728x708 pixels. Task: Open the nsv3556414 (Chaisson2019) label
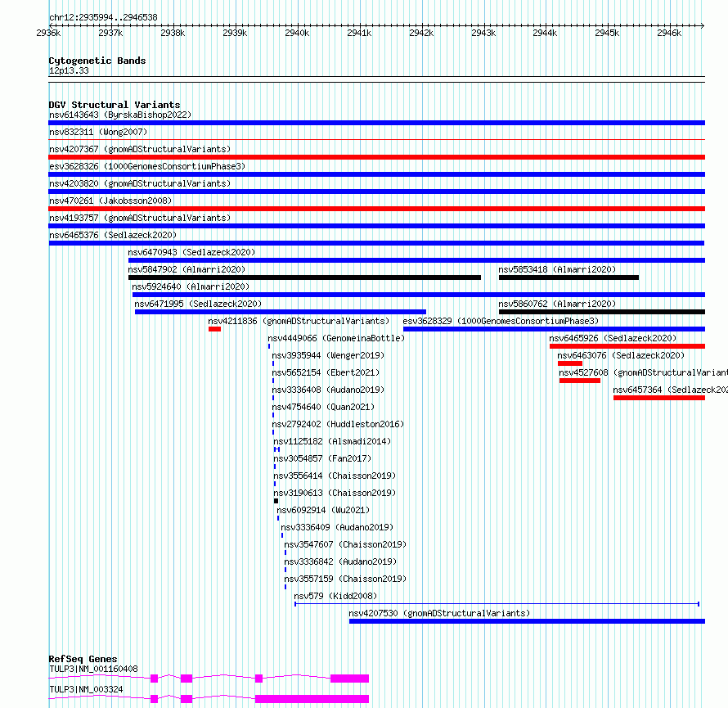335,476
